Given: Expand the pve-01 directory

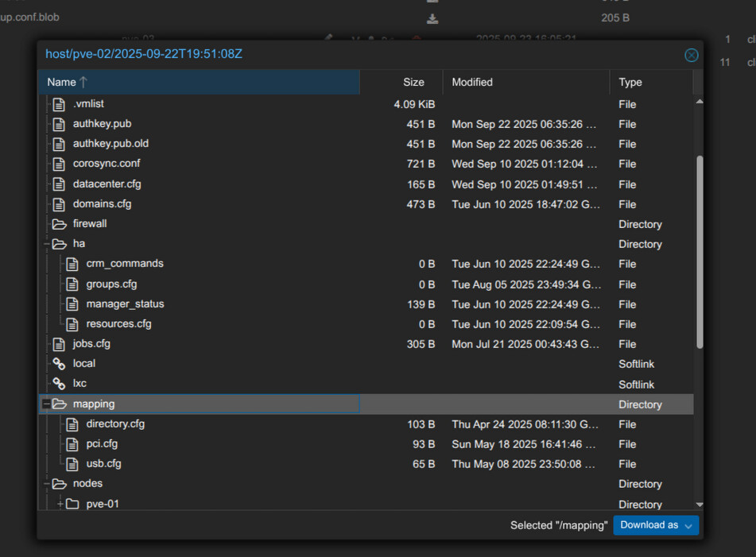Looking at the screenshot, I should click(x=60, y=504).
